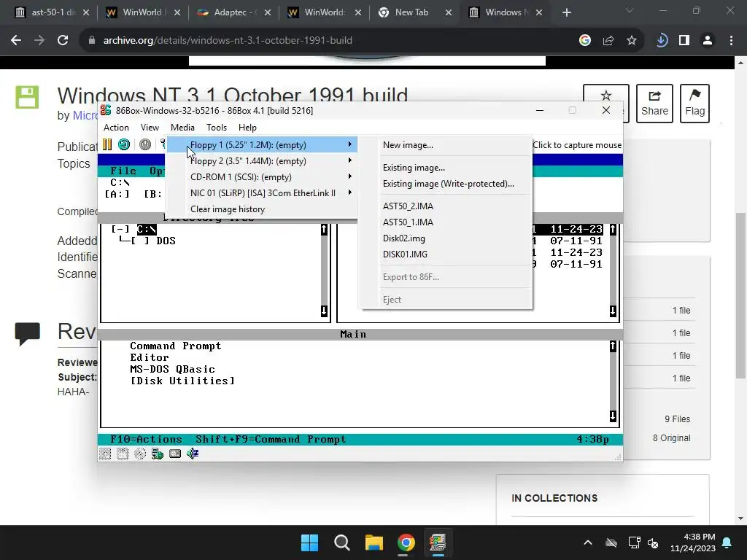Select [Disk Utilities] in Main list
Viewport: 747px width, 560px height.
coord(182,381)
